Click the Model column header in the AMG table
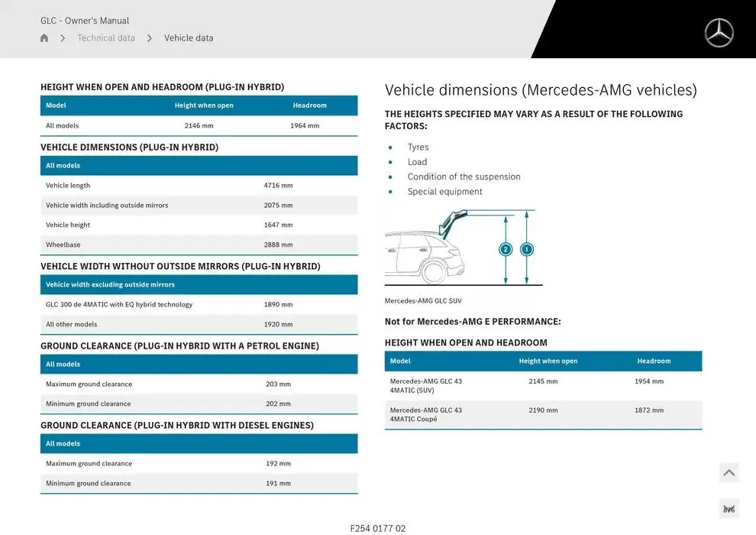The height and width of the screenshot is (535, 756). (400, 361)
